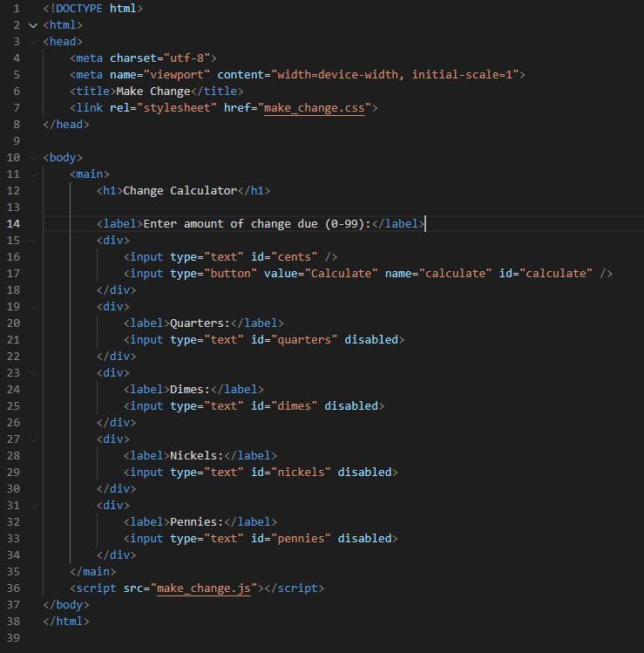Click the id="calculate" attribute value
Screen dimensions: 644x653
click(x=556, y=274)
